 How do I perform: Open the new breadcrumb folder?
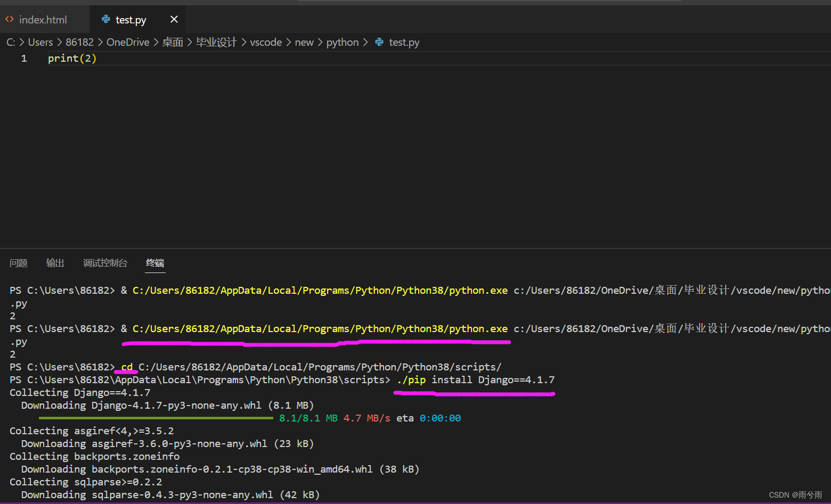pos(304,42)
